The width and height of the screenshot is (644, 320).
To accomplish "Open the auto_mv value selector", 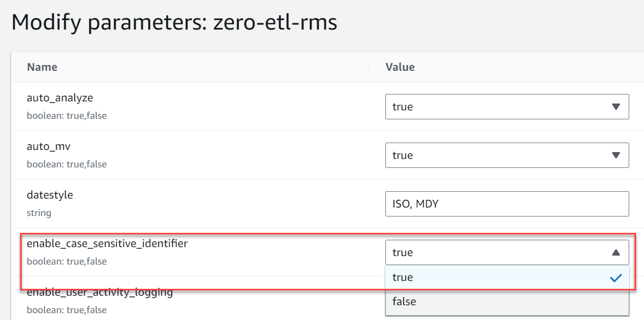I will (507, 155).
